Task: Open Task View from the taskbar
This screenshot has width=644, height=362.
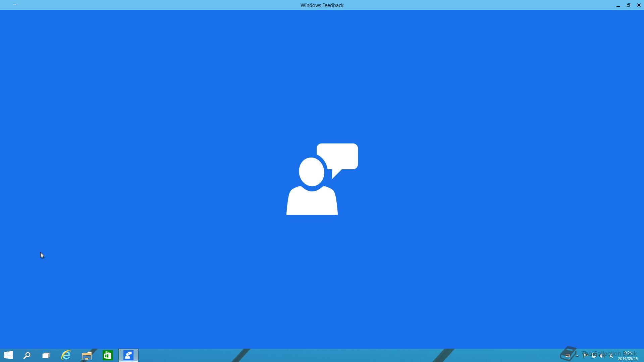Action: (46, 355)
